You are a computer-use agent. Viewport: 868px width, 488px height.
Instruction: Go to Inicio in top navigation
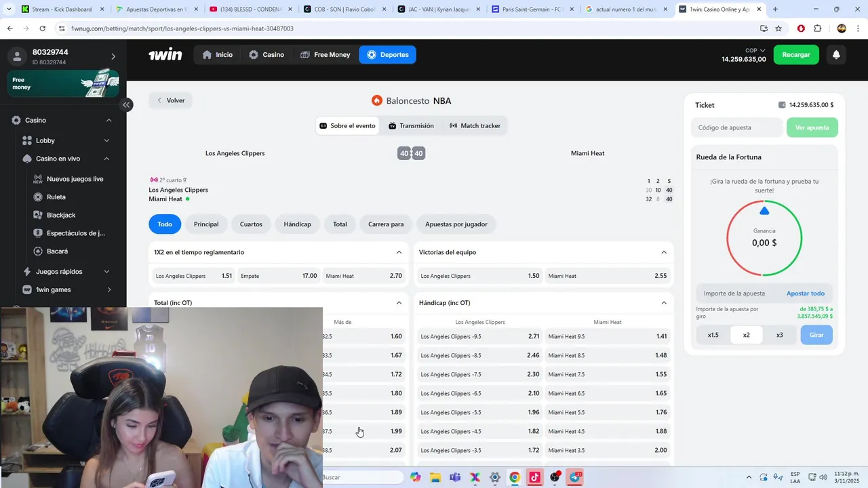pos(217,55)
